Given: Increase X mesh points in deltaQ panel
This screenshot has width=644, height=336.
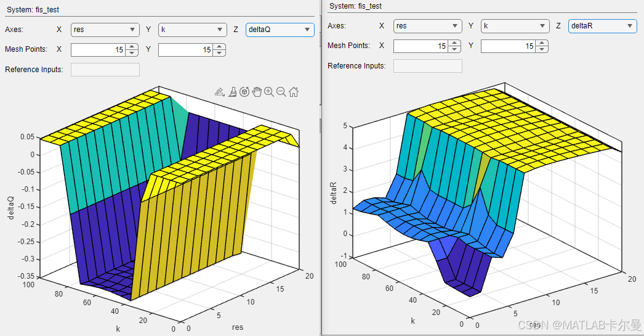Looking at the screenshot, I should coord(132,47).
